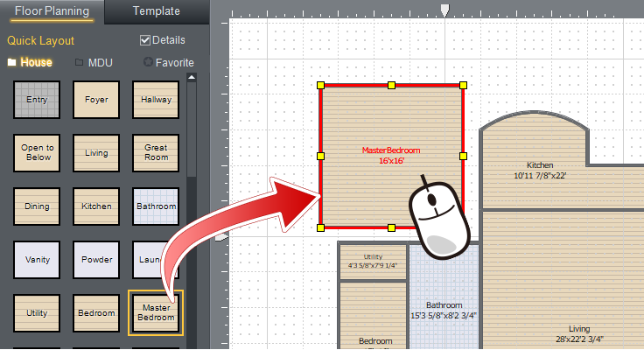Click the Powder room tile
The width and height of the screenshot is (644, 350).
(x=96, y=260)
